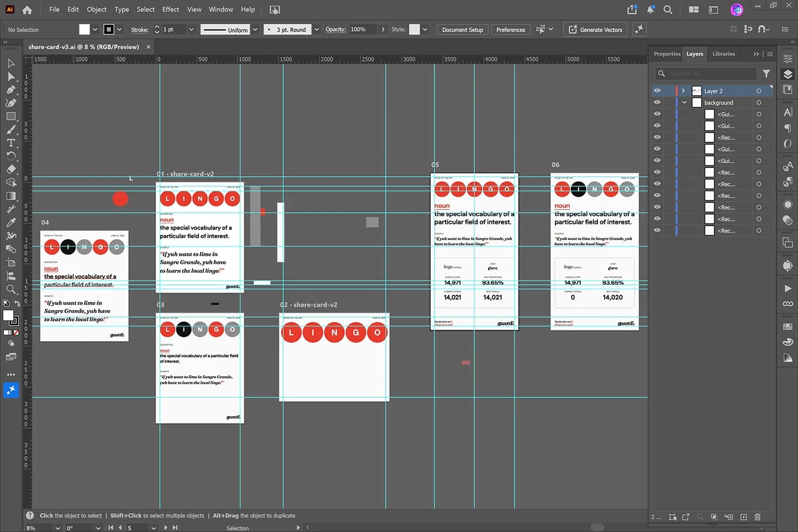Open the Search magnifier in title bar
The height and width of the screenshot is (532, 798).
pos(668,9)
